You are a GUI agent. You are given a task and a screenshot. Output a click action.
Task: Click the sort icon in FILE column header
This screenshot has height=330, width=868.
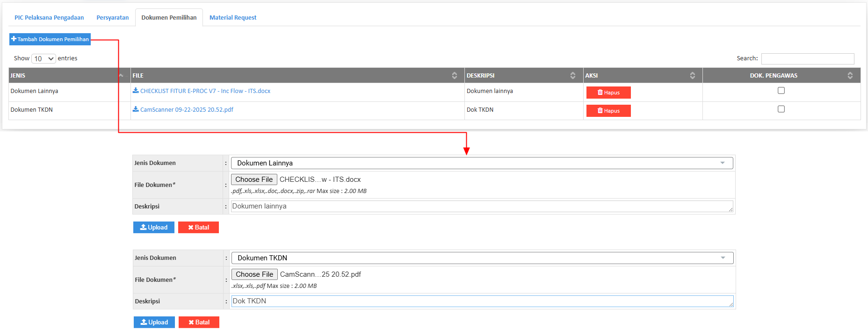click(454, 76)
